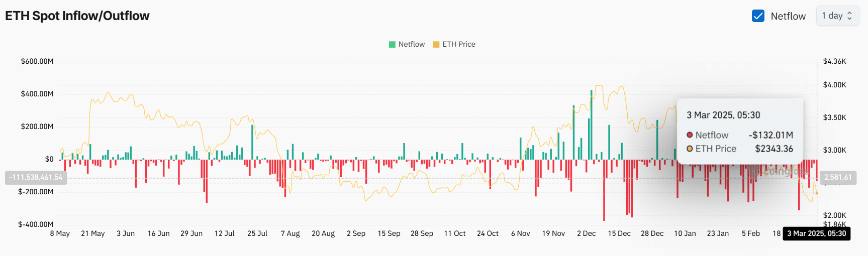Click the 20 Aug date label
868x256 pixels.
[x=323, y=233]
